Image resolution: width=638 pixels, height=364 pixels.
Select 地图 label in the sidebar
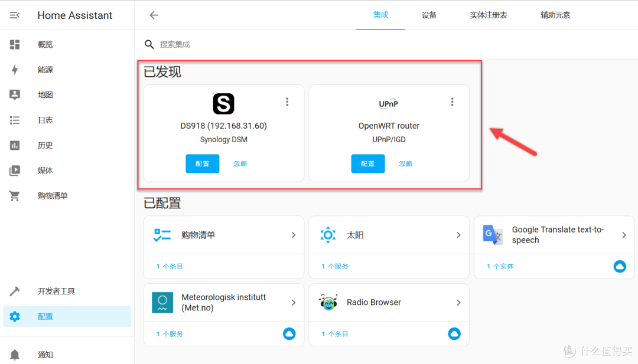(45, 94)
